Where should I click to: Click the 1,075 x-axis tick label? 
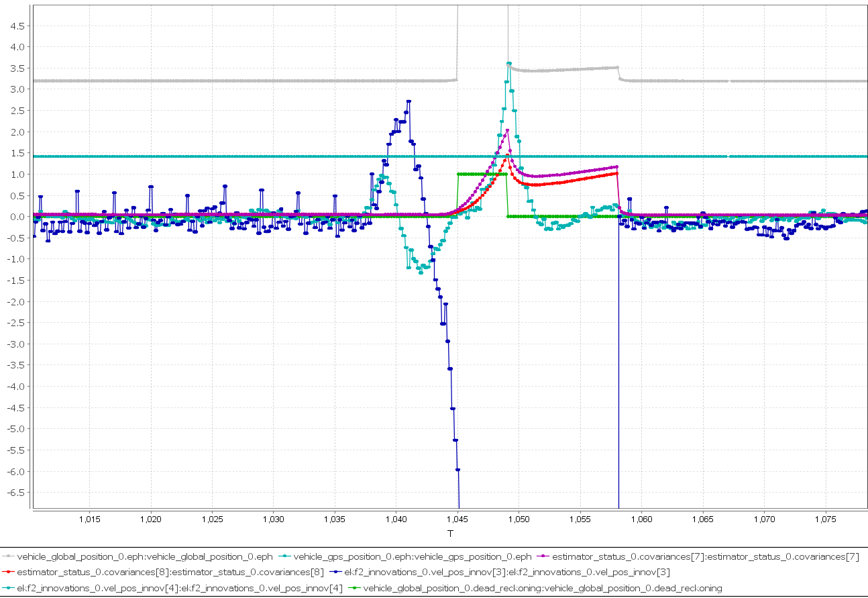coord(826,519)
